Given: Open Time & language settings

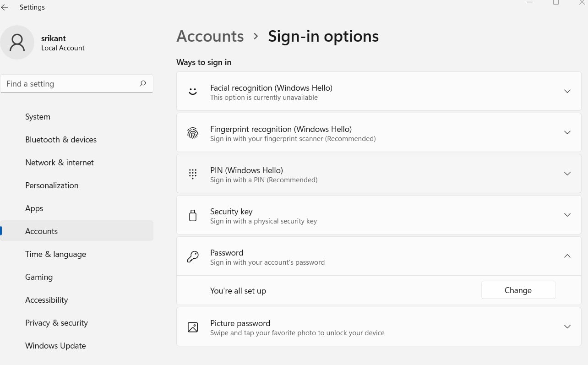Looking at the screenshot, I should [77, 254].
